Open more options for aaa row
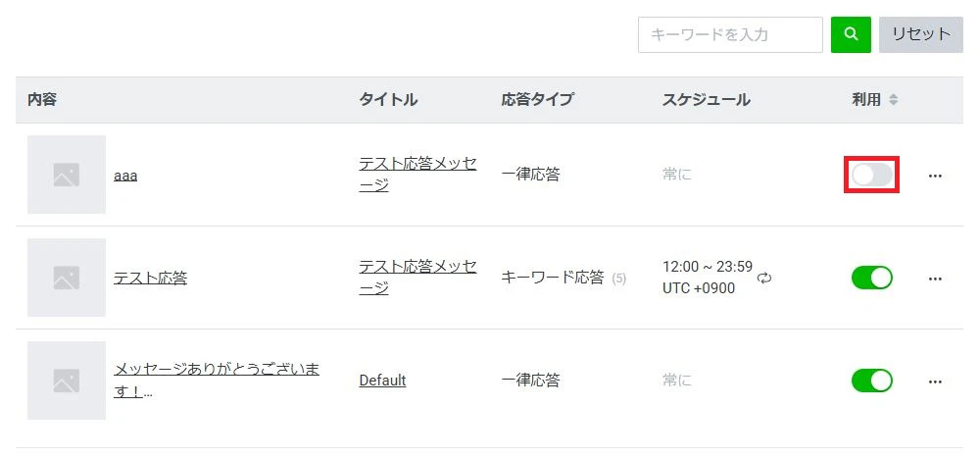980x458 pixels. [934, 176]
